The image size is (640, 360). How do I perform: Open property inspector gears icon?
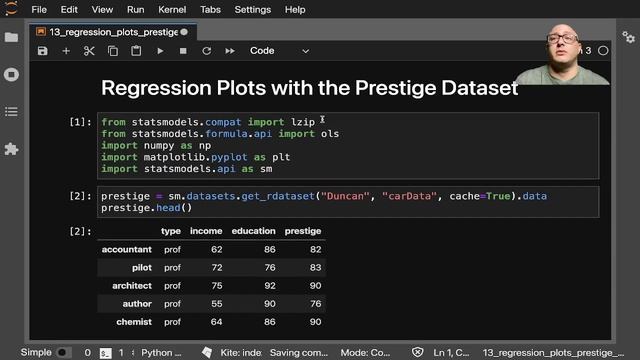point(629,38)
